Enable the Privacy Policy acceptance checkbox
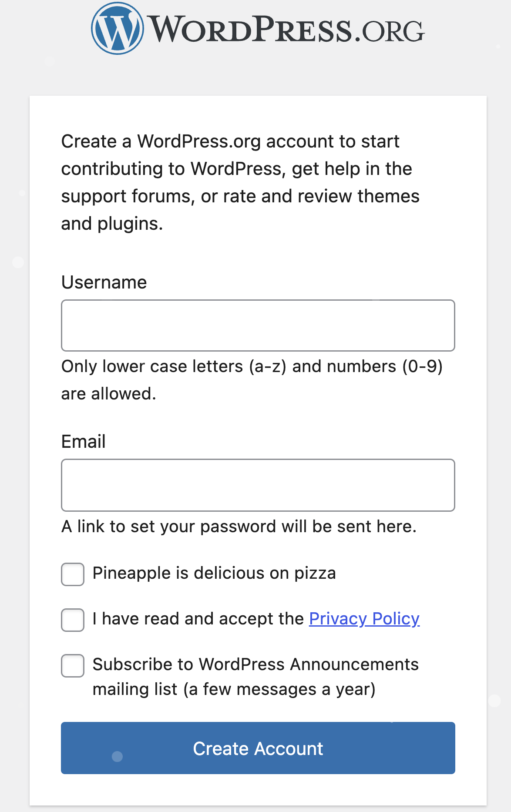Screen dimensions: 511x812 click(x=72, y=620)
